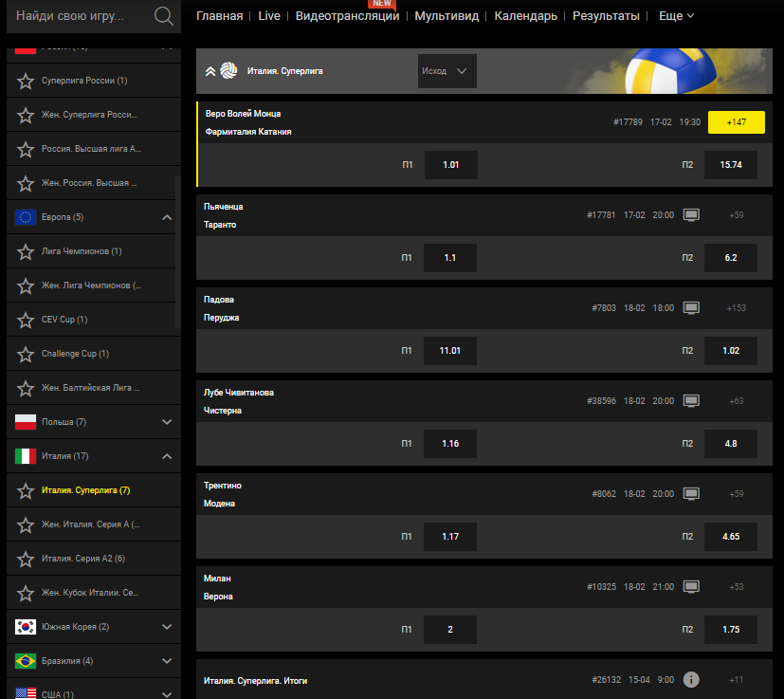Expand the США section
The image size is (784, 699).
(167, 694)
